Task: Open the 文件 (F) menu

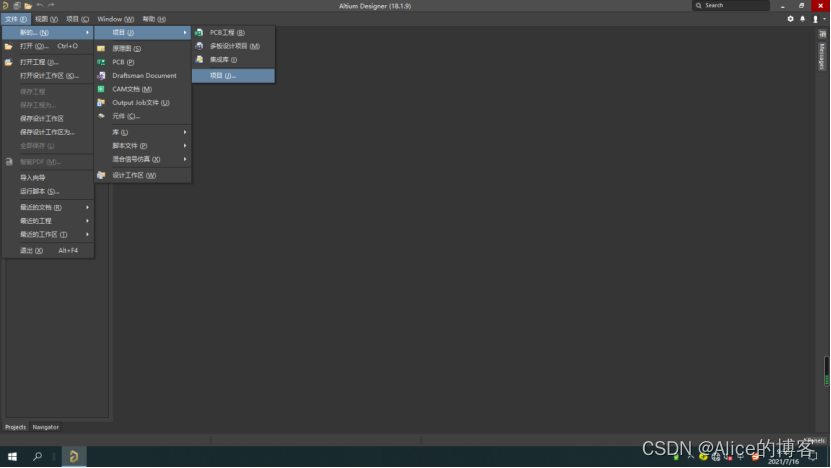Action: point(15,19)
